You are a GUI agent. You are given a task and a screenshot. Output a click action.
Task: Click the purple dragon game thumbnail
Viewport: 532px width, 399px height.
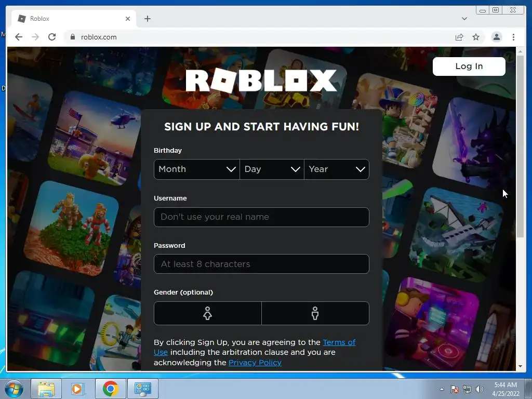[475, 142]
